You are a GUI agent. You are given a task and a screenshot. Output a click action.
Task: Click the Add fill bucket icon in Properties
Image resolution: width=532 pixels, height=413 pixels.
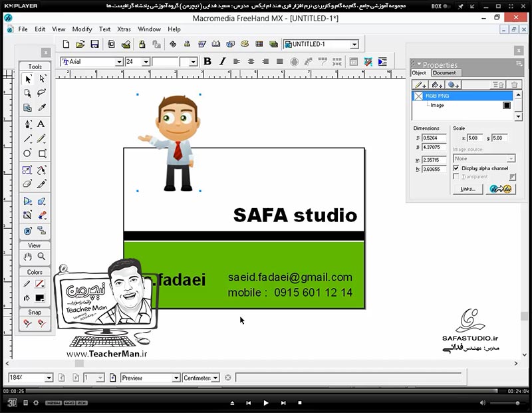click(437, 85)
